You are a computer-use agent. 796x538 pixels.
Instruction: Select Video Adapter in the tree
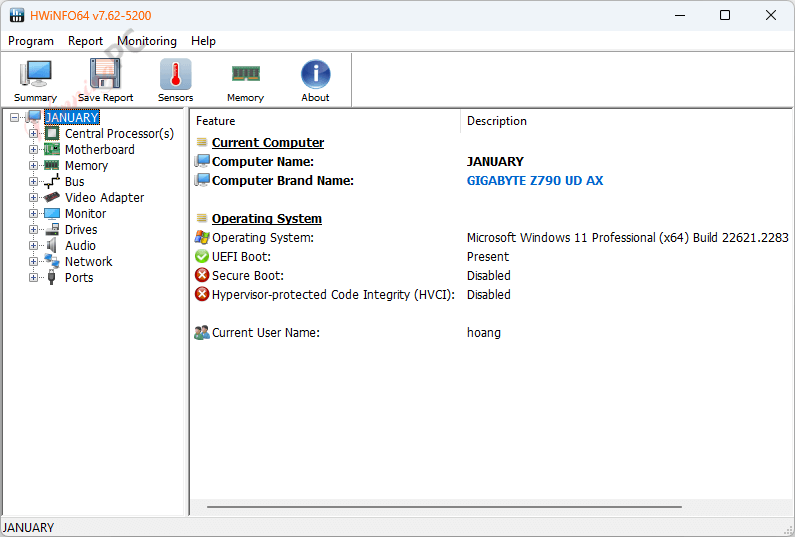click(x=104, y=197)
